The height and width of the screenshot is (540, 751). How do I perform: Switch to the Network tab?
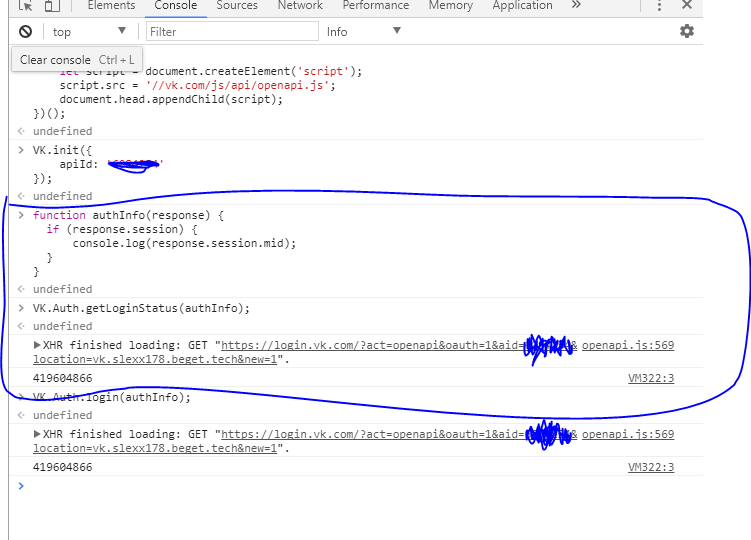point(300,6)
